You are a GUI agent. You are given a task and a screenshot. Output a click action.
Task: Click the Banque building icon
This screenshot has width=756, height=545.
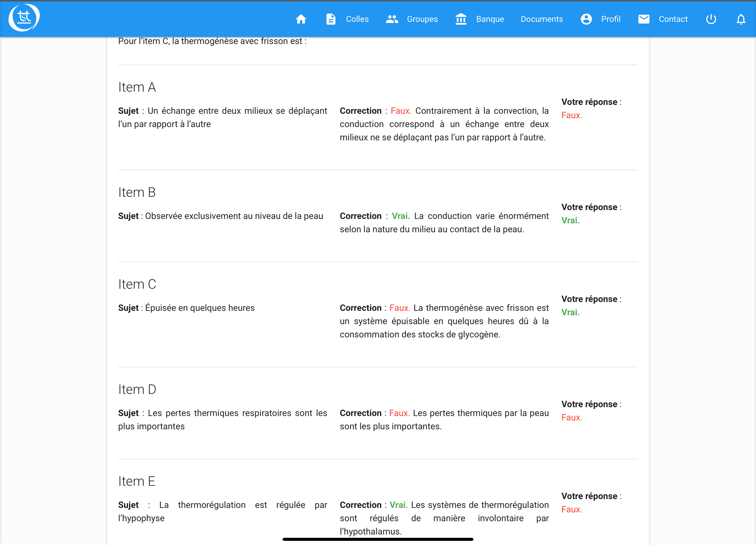click(461, 19)
